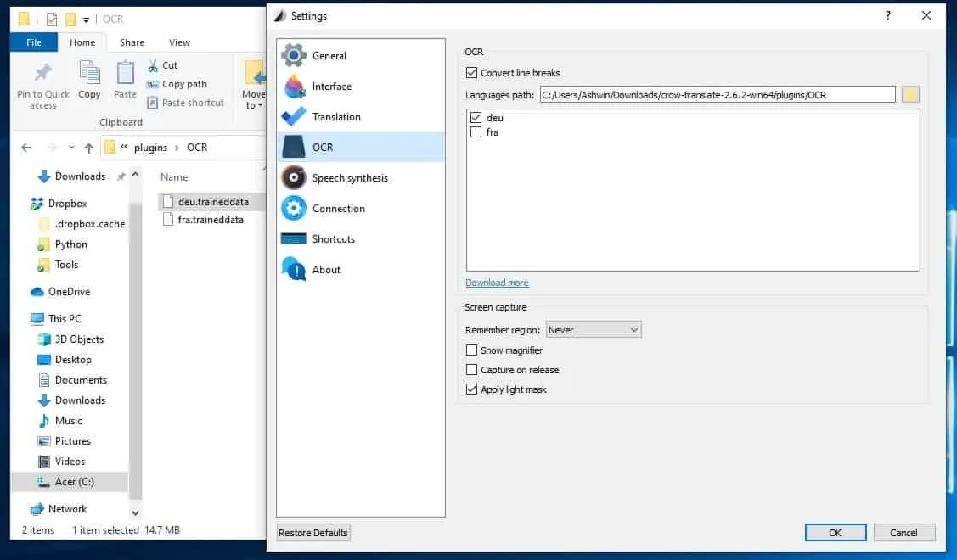The image size is (957, 560).
Task: Click the Download more link
Action: [x=497, y=283]
